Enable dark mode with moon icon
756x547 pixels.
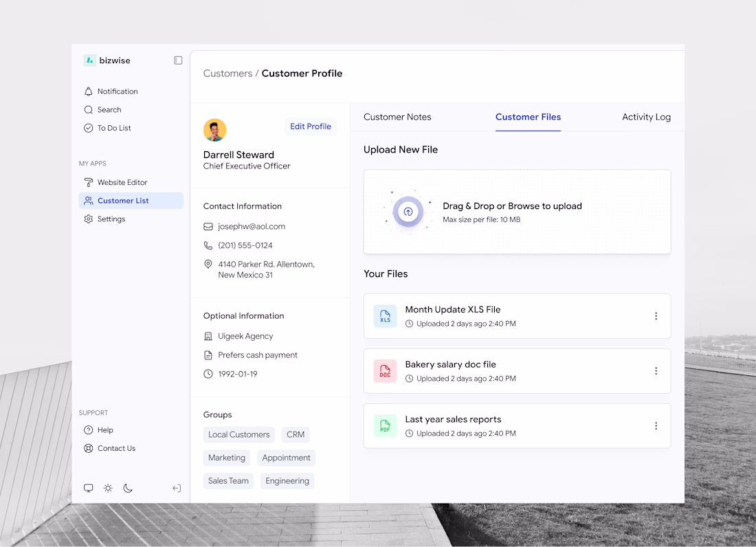128,488
